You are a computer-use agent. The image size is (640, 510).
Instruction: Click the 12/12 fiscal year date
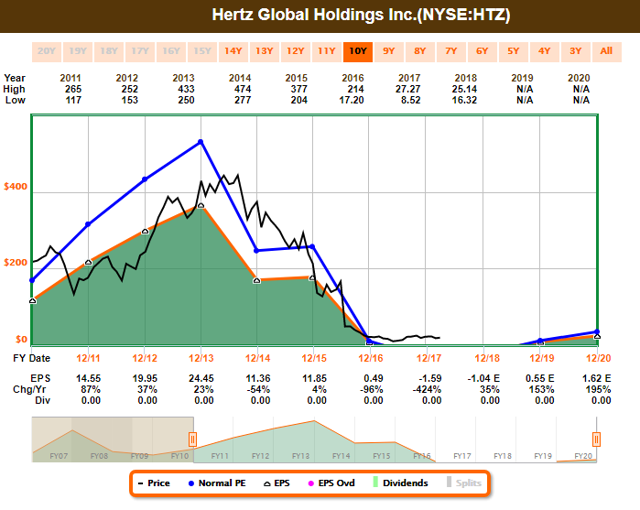coord(144,358)
